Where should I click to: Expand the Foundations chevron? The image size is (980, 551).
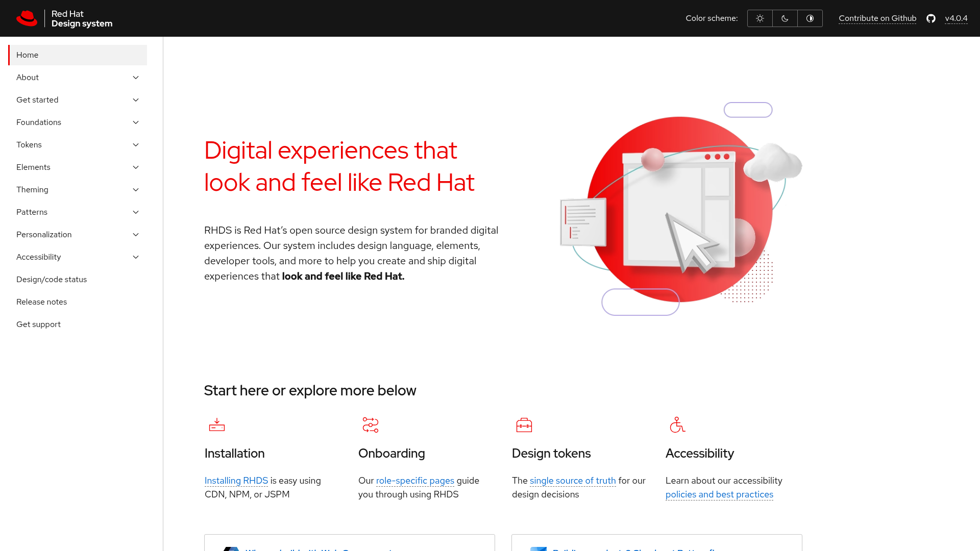click(136, 122)
